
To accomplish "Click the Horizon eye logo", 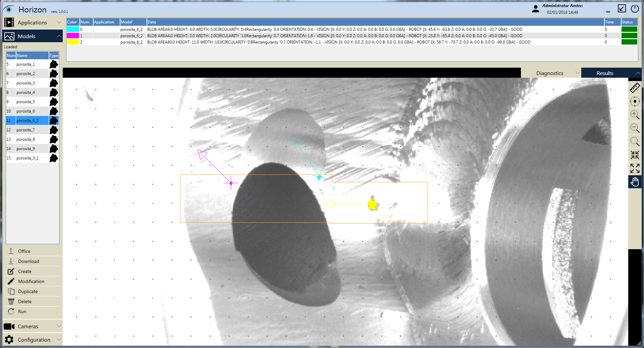I will (x=9, y=9).
